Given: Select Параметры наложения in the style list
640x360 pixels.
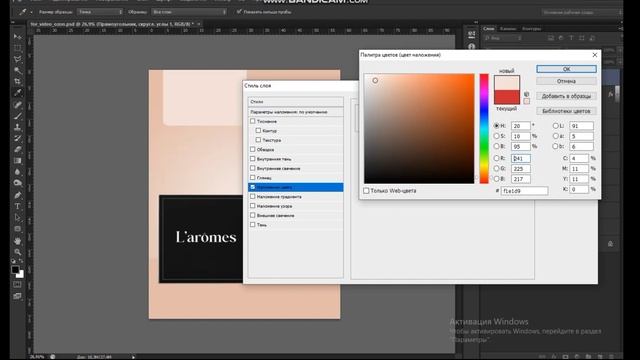Looking at the screenshot, I should [x=296, y=112].
